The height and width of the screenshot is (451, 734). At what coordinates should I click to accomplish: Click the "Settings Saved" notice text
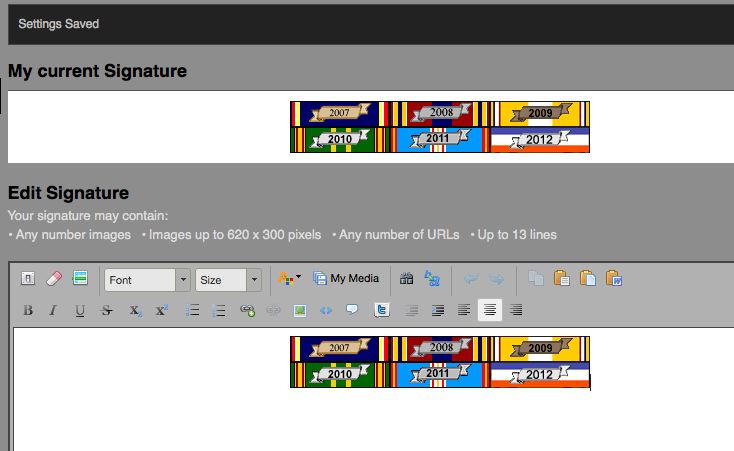coord(59,24)
